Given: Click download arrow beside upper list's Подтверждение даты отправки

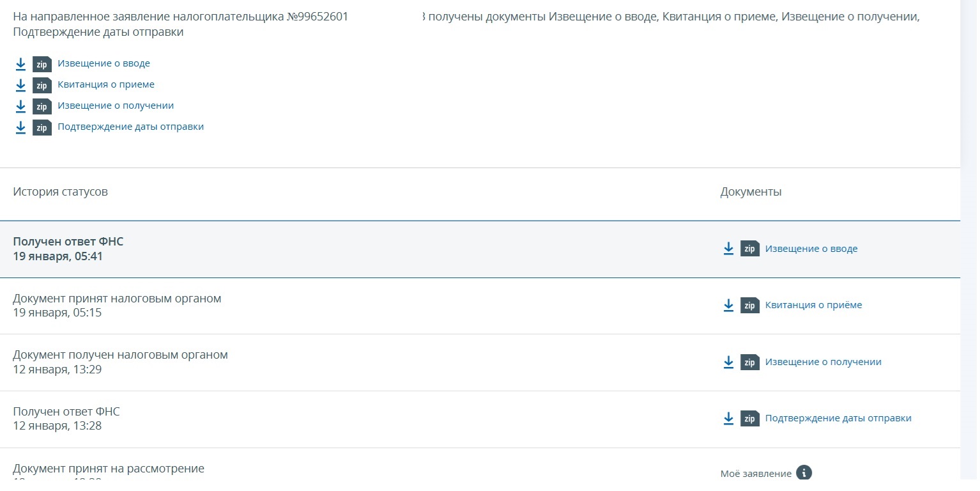Looking at the screenshot, I should [20, 127].
